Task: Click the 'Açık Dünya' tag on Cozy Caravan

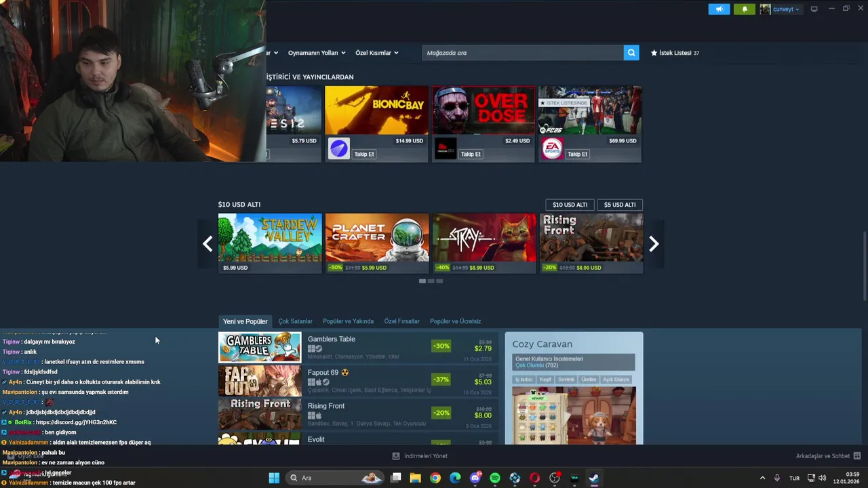Action: click(x=616, y=380)
